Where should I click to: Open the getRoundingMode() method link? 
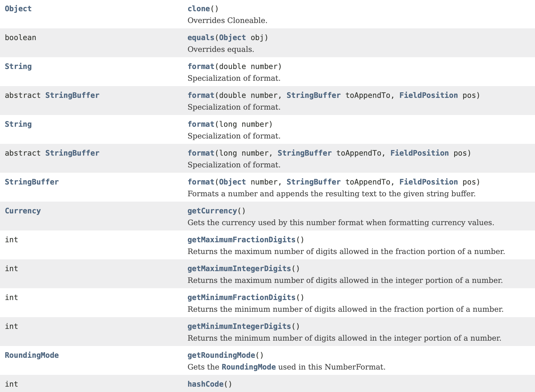point(221,355)
